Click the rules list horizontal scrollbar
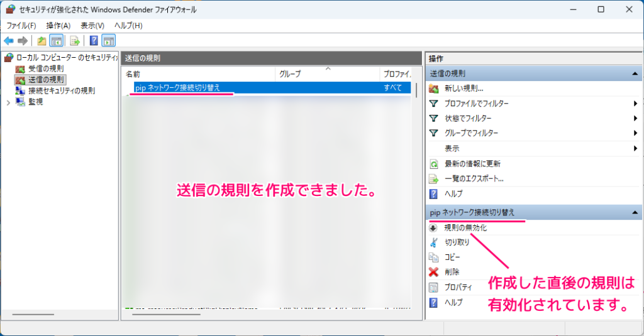Image resolution: width=644 pixels, height=336 pixels. (166, 315)
